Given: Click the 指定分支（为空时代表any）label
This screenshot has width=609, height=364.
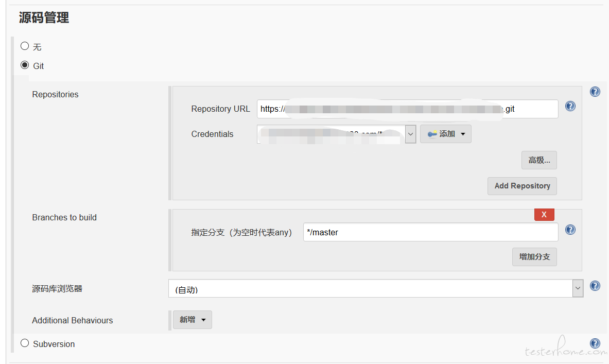Looking at the screenshot, I should pyautogui.click(x=241, y=232).
